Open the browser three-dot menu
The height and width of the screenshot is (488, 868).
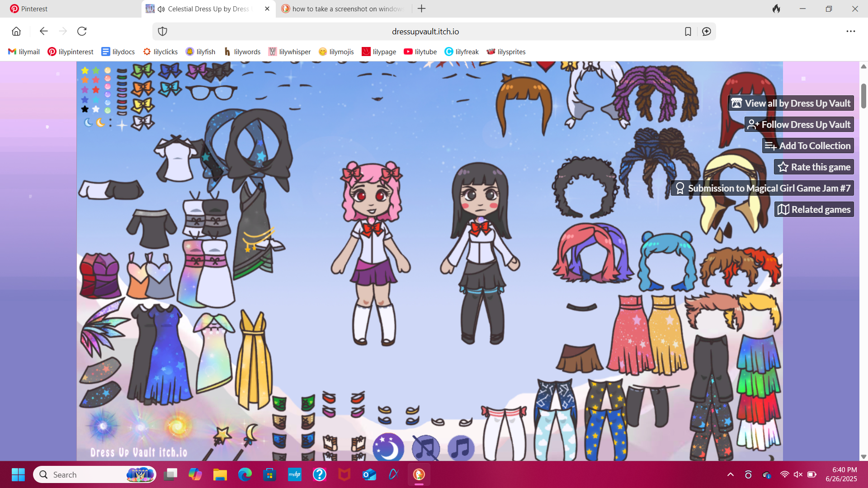point(851,31)
